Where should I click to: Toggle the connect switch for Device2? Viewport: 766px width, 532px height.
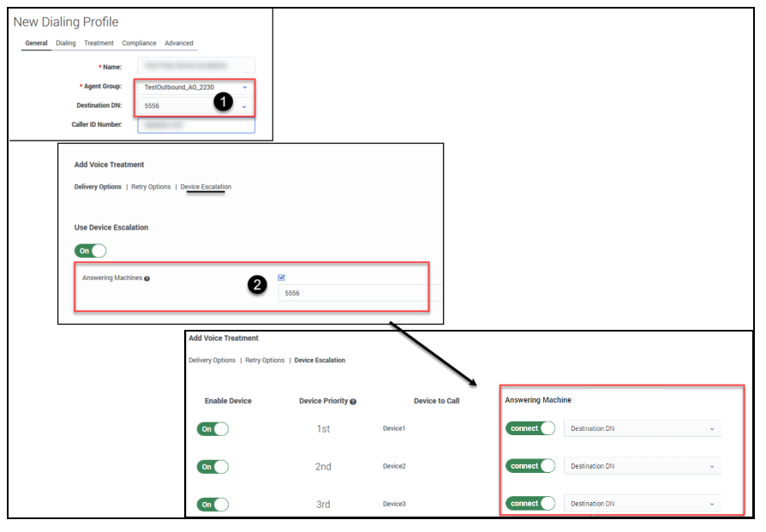tap(530, 466)
